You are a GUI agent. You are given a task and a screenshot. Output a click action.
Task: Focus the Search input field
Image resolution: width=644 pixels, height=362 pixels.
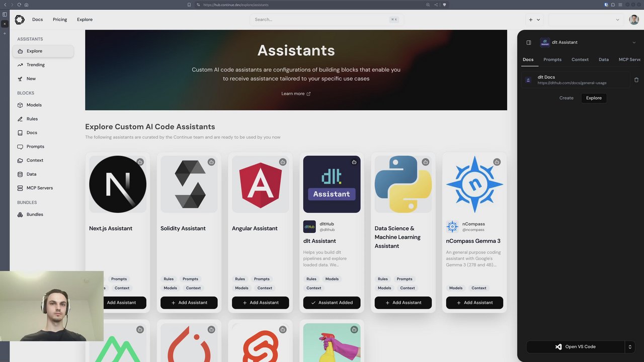point(327,20)
